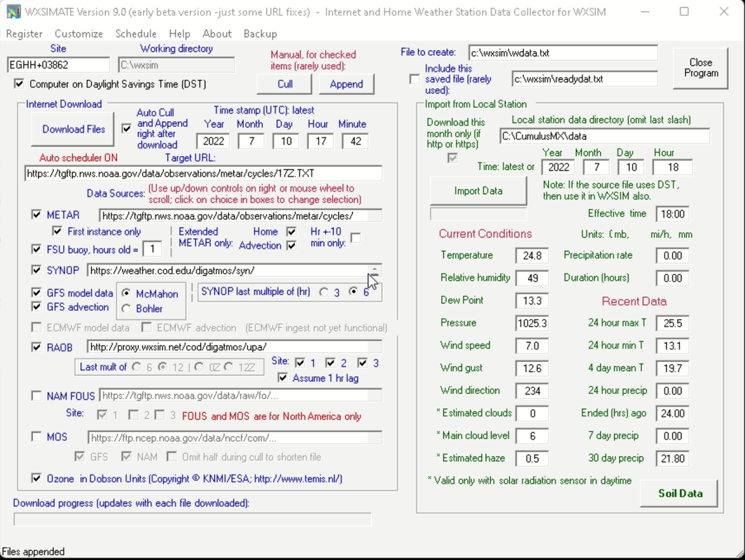Click the Local station data directory field

point(604,136)
